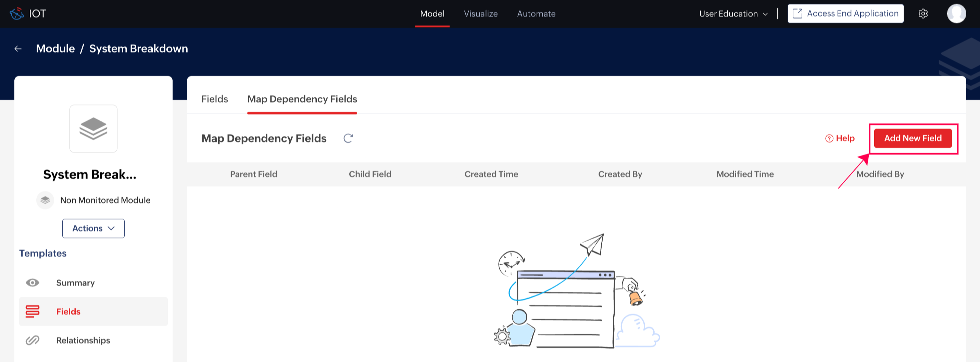Click the red Fields list icon
This screenshot has width=980, height=362.
[x=32, y=311]
